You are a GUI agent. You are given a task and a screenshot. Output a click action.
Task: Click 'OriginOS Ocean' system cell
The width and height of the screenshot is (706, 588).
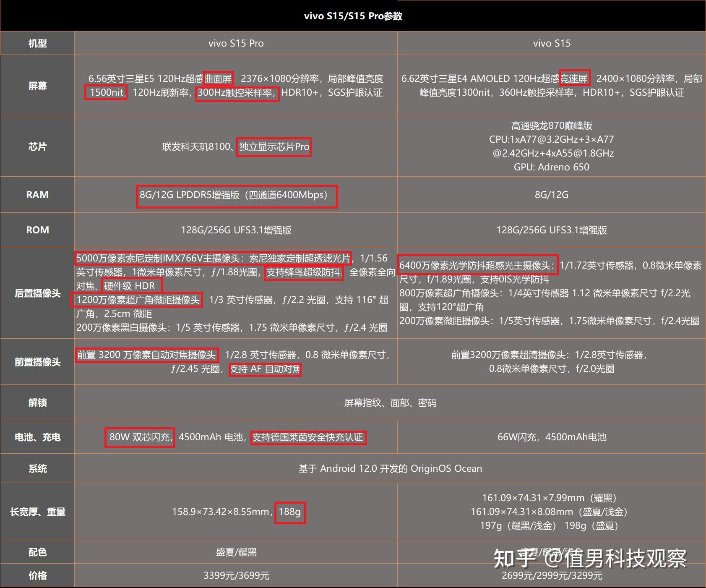tap(390, 468)
